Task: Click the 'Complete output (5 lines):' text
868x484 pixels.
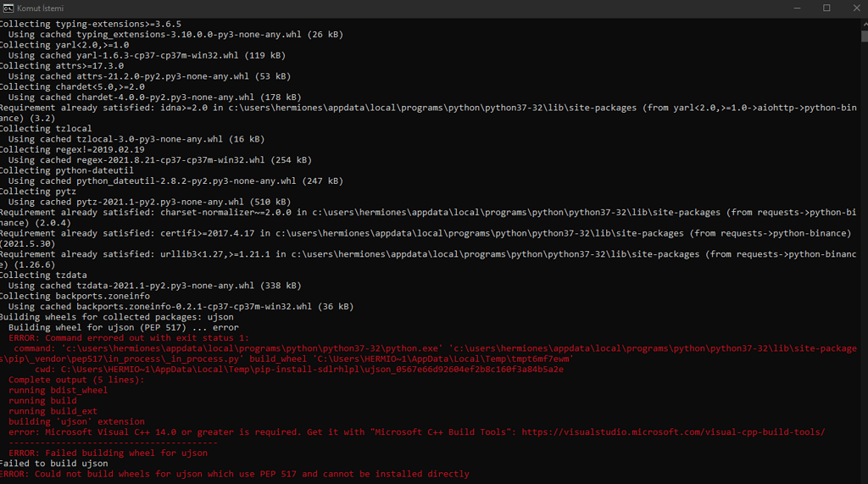Action: 76,380
